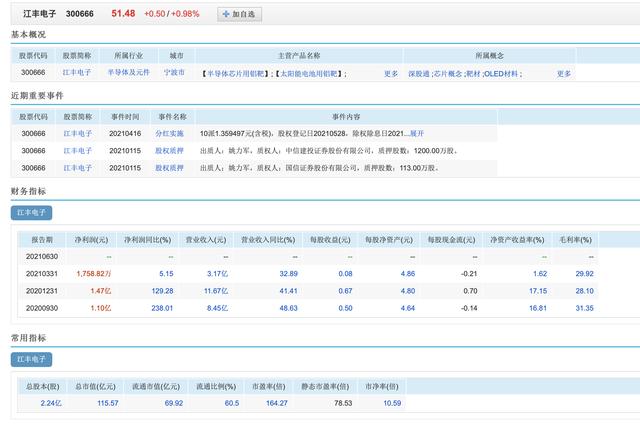
Task: Click report period 20210630
Action: tap(42, 256)
